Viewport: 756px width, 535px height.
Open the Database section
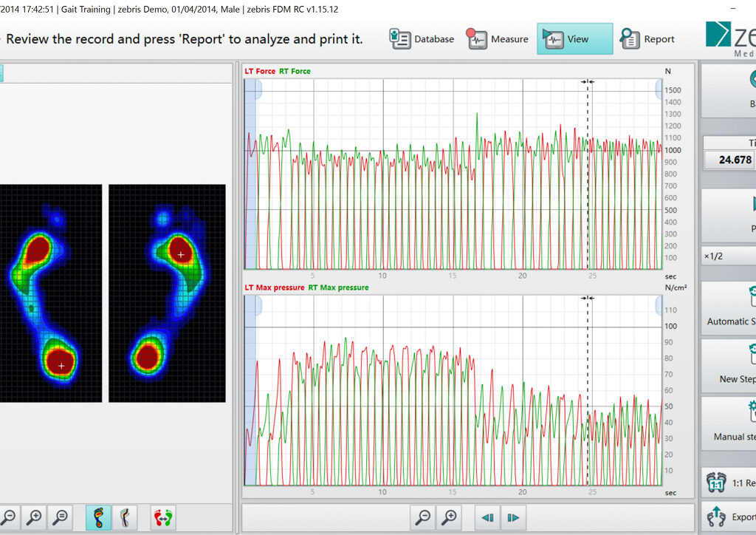pos(422,39)
